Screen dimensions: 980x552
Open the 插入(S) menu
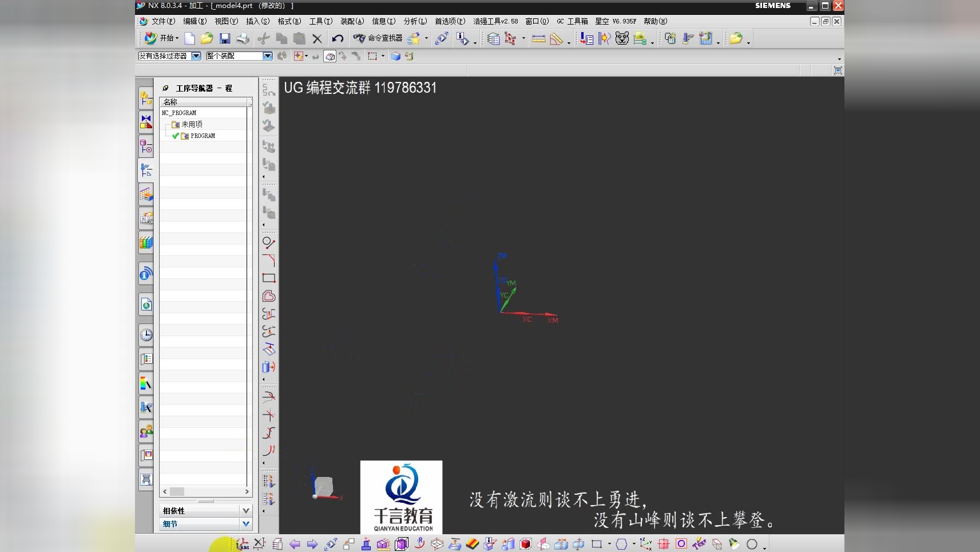pos(258,21)
